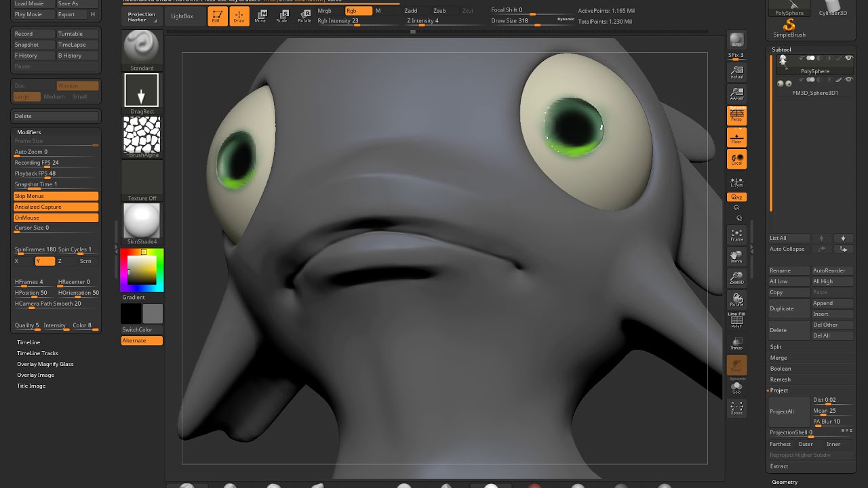Image resolution: width=868 pixels, height=488 pixels.
Task: Expand the Geometry subpalette
Action: [785, 482]
